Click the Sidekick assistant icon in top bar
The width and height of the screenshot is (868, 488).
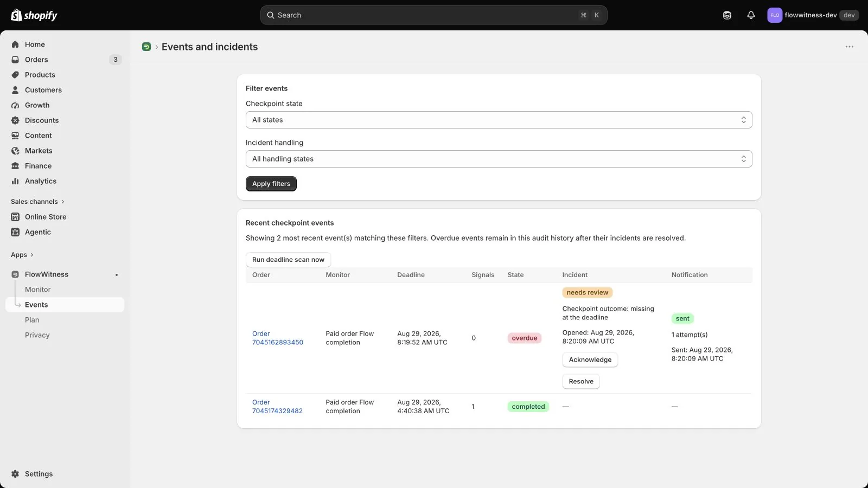pyautogui.click(x=727, y=15)
